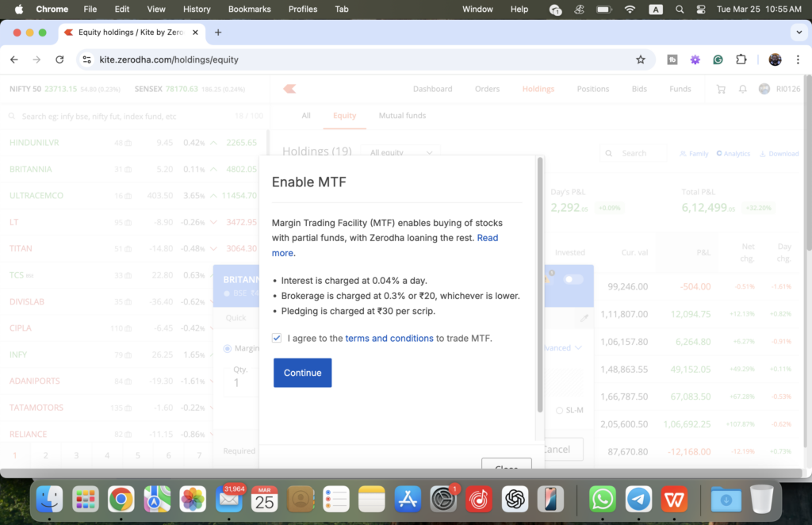Open Telegram from the Dock
This screenshot has height=525, width=812.
pos(638,499)
